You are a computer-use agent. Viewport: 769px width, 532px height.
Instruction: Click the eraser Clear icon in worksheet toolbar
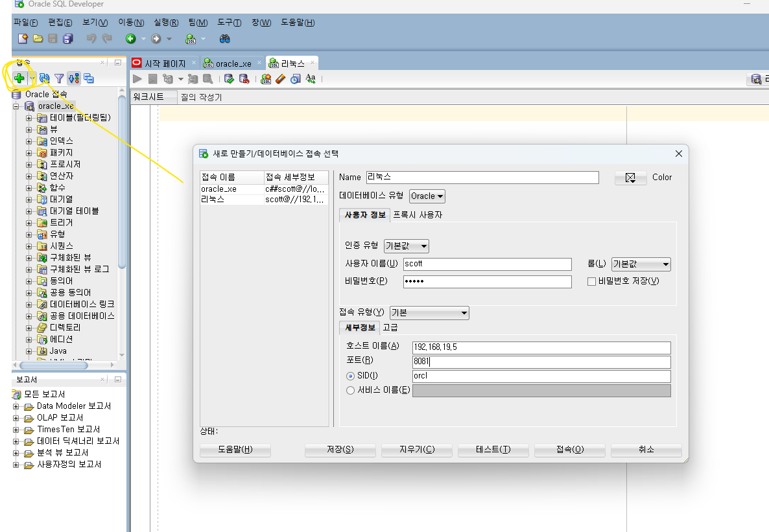point(281,79)
